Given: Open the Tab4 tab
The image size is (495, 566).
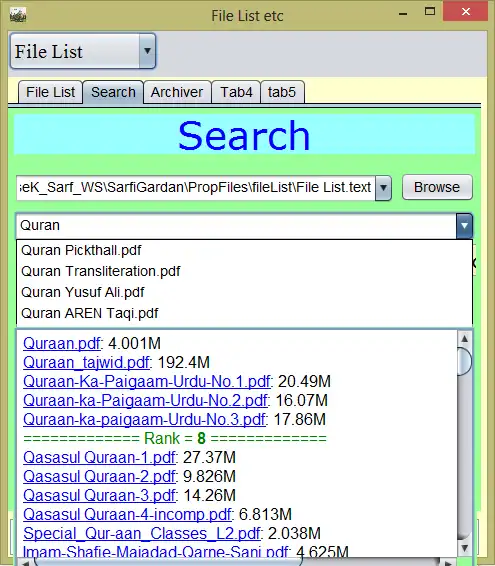Looking at the screenshot, I should 236,92.
